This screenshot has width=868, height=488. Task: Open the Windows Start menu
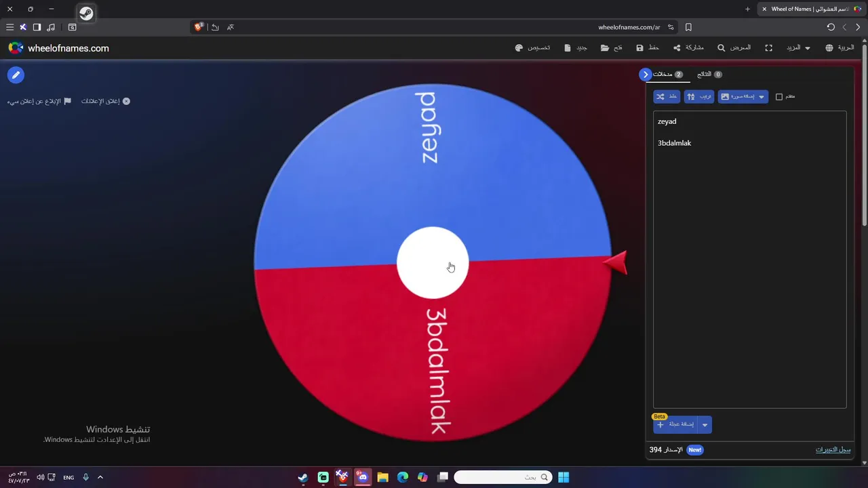[x=564, y=477]
